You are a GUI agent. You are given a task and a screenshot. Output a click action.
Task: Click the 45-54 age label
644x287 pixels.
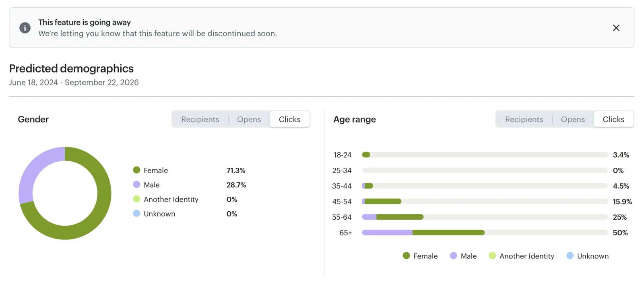pyautogui.click(x=342, y=202)
